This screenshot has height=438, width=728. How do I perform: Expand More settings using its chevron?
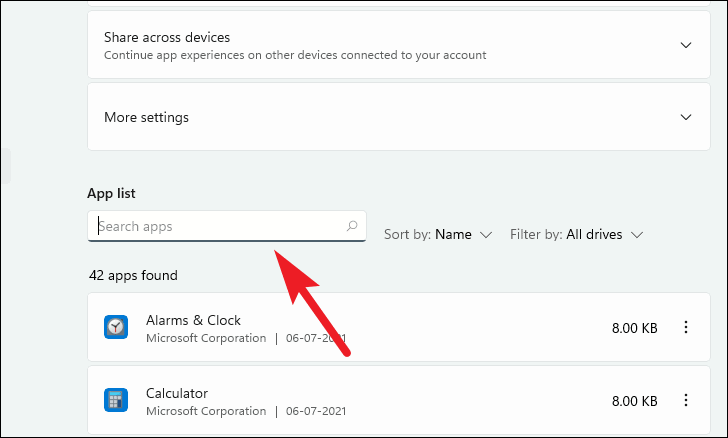click(686, 117)
